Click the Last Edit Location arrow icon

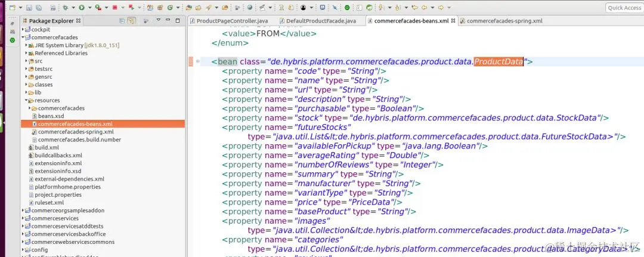[414, 7]
